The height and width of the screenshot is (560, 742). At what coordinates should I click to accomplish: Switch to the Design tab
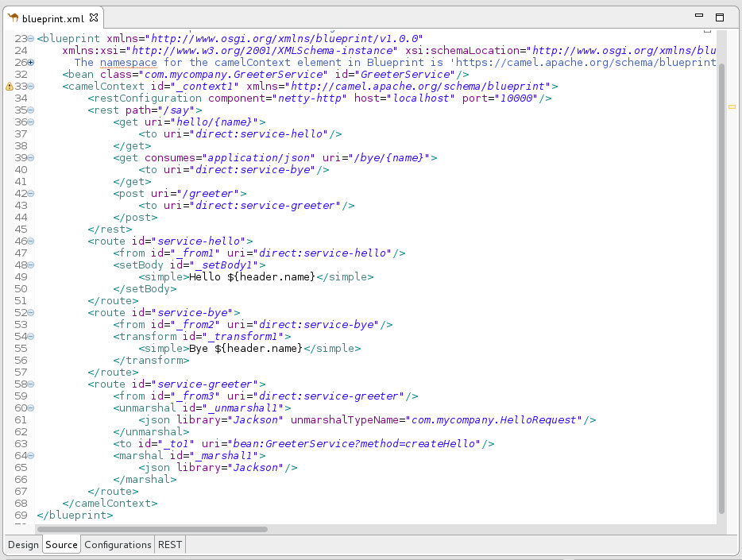point(23,545)
